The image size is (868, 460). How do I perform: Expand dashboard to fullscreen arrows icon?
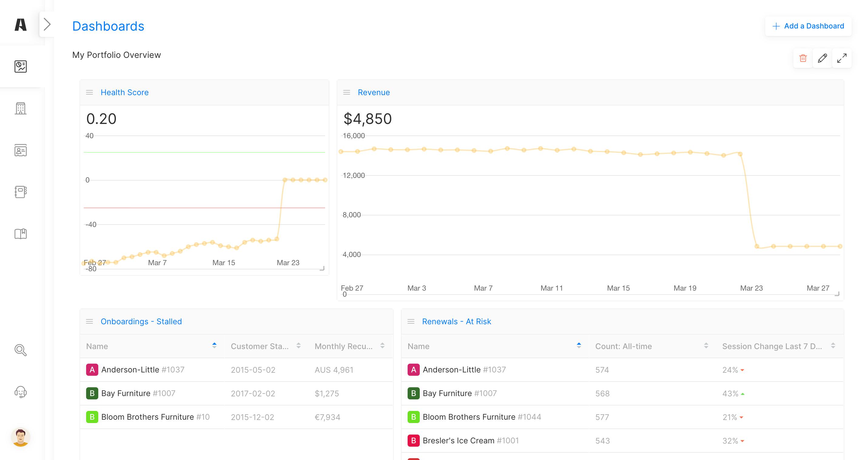(x=842, y=58)
